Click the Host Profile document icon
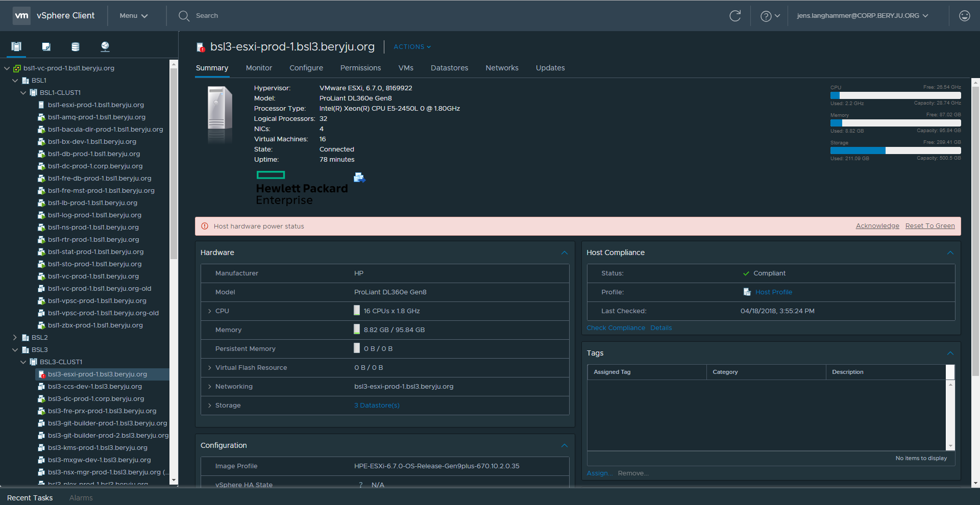Viewport: 980px width, 505px height. (747, 292)
